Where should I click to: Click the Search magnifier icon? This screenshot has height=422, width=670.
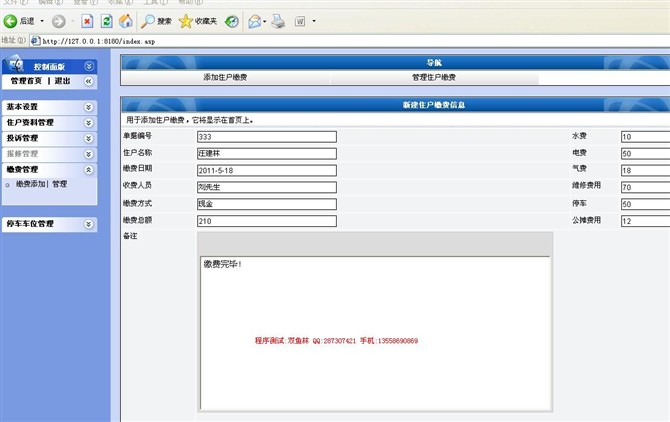(148, 21)
